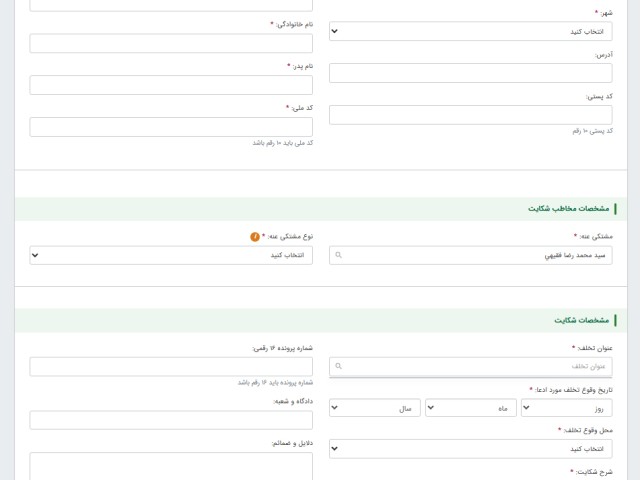Focus the نام پدر input field
Screen dimensions: 640x480
point(171,85)
